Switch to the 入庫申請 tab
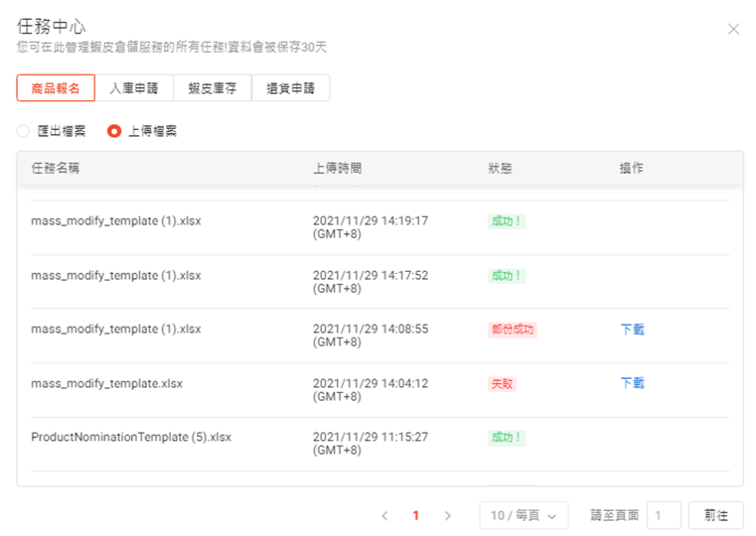Screen dimensions: 756x536 (134, 87)
